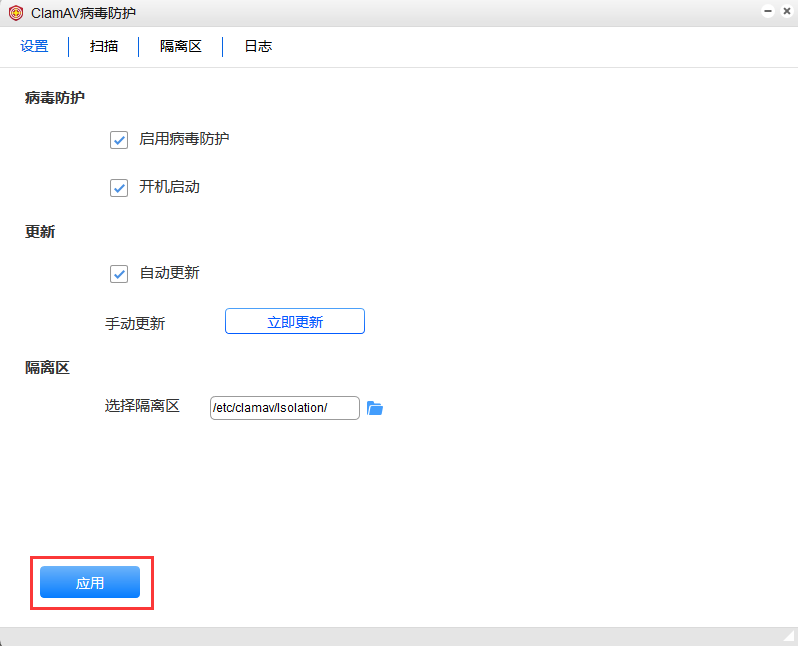Click the ClamAV shield logo icon

16,13
